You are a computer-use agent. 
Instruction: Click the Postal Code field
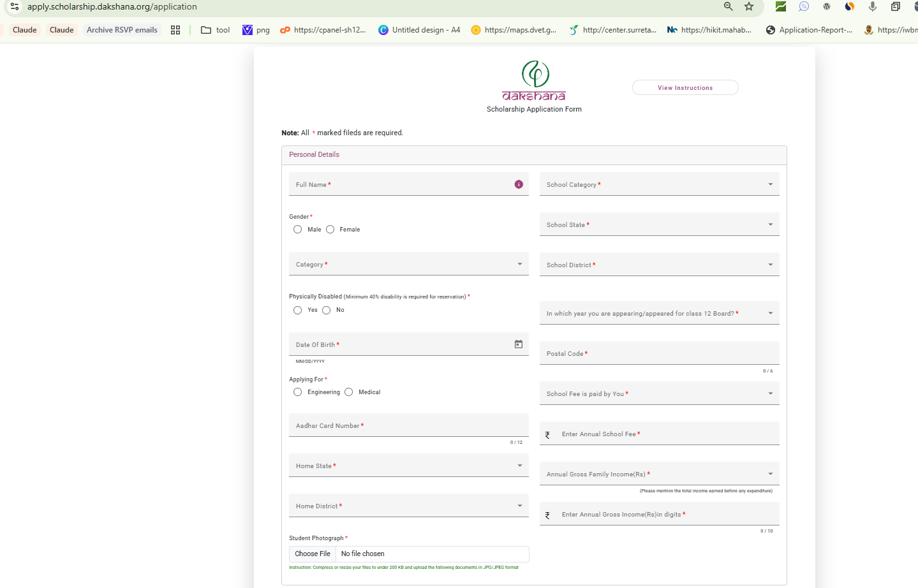pyautogui.click(x=660, y=353)
